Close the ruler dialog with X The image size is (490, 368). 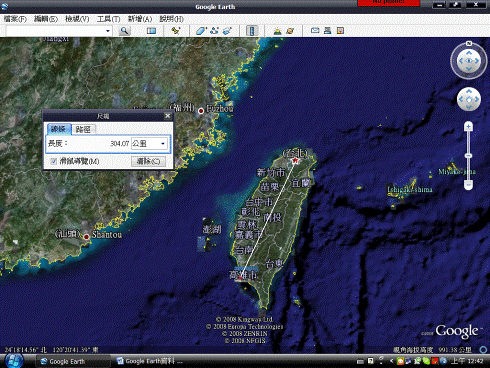167,116
